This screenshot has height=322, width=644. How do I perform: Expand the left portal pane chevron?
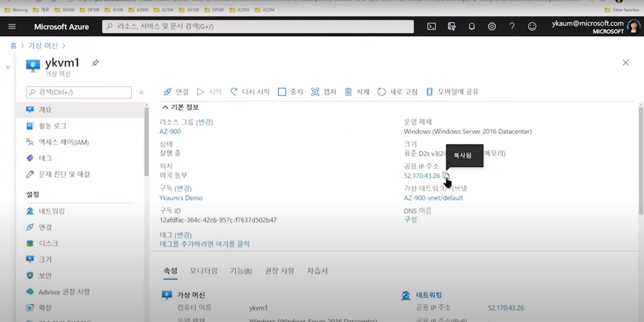pos(8,67)
